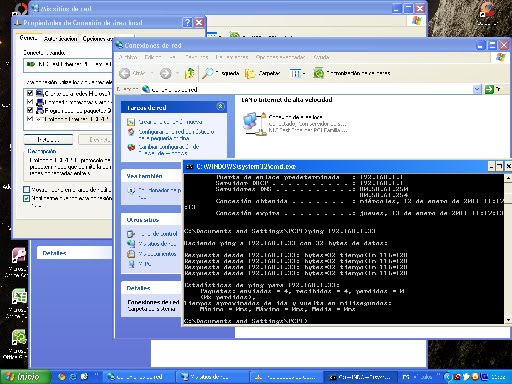Screen dimensions: 512x384
Task: Click the Instalar... button
Action: click(48, 139)
